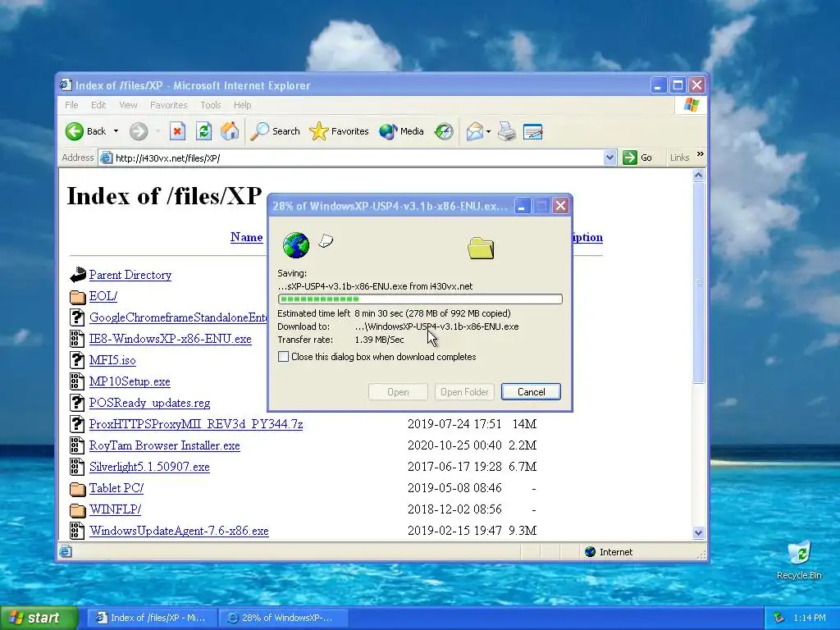Click the Back arrow icon in toolbar
The height and width of the screenshot is (630, 840).
[75, 131]
